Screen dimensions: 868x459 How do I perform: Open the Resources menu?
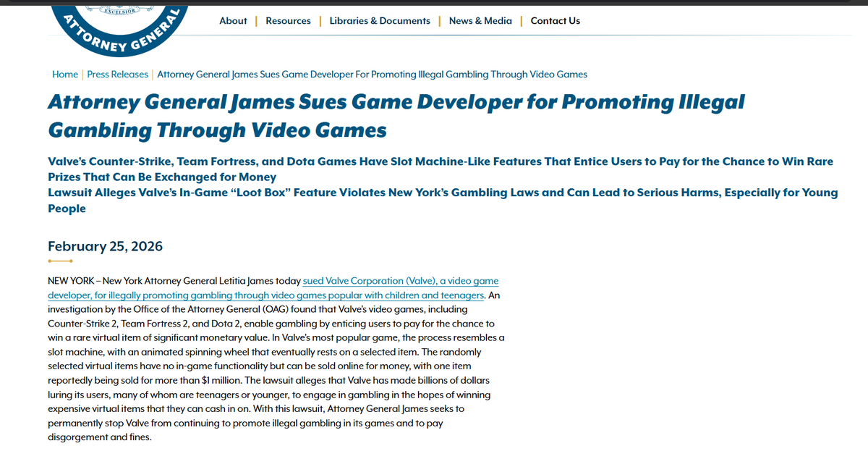(288, 21)
